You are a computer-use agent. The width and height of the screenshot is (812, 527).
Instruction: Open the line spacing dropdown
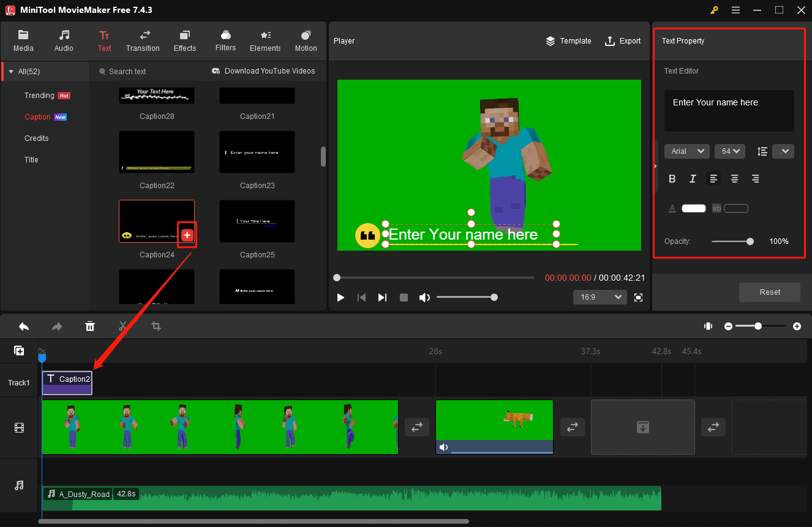(x=783, y=151)
